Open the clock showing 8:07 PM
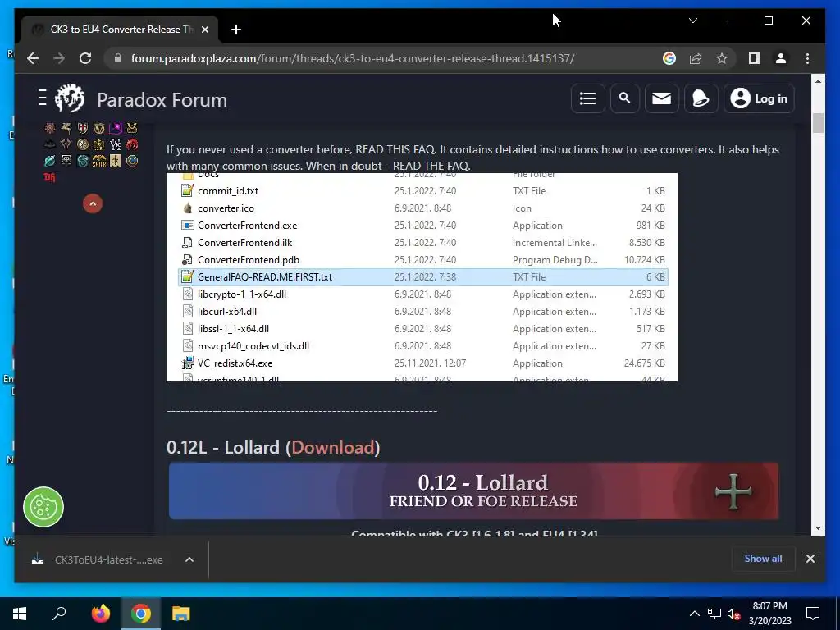840x630 pixels. [769, 614]
